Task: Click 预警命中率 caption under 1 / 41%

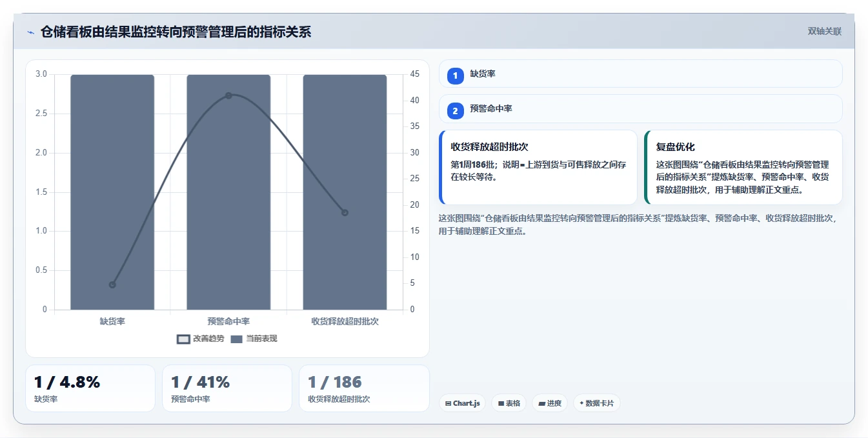Action: pos(190,399)
